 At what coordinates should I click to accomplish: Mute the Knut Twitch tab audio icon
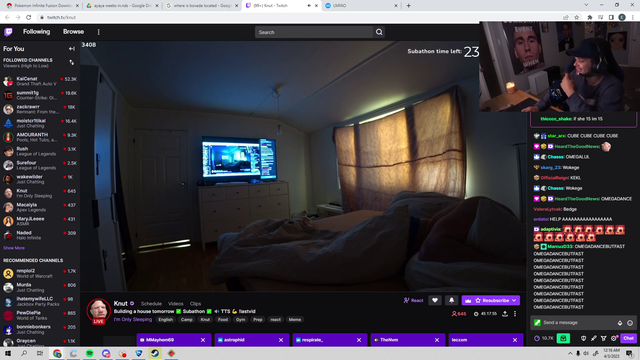click(309, 6)
